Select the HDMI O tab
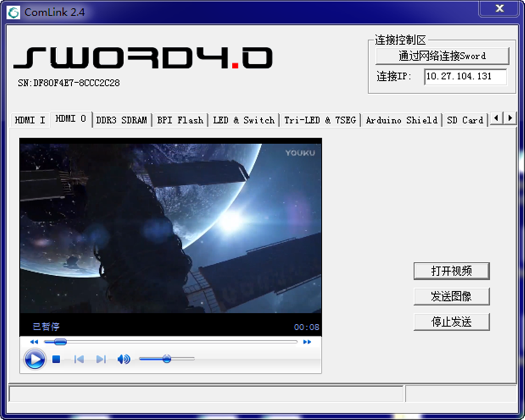 pyautogui.click(x=71, y=119)
